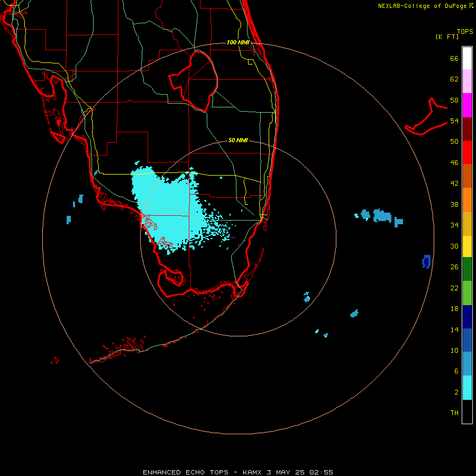Select the [K FT] units label

point(447,36)
